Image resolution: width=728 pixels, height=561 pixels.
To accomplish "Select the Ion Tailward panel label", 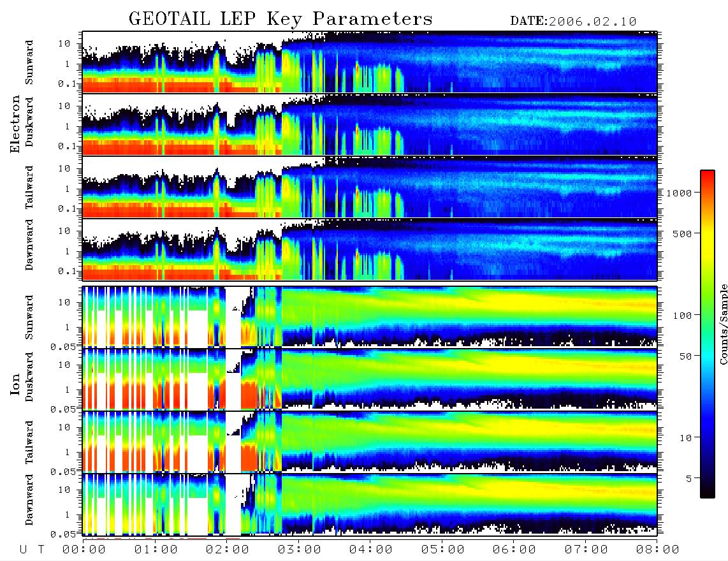I will pos(29,442).
